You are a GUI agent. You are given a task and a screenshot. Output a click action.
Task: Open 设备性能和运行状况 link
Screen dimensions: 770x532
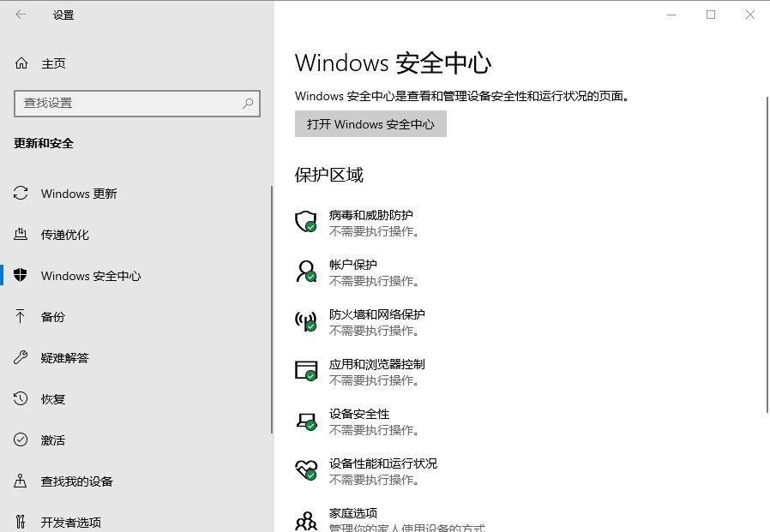click(x=383, y=463)
